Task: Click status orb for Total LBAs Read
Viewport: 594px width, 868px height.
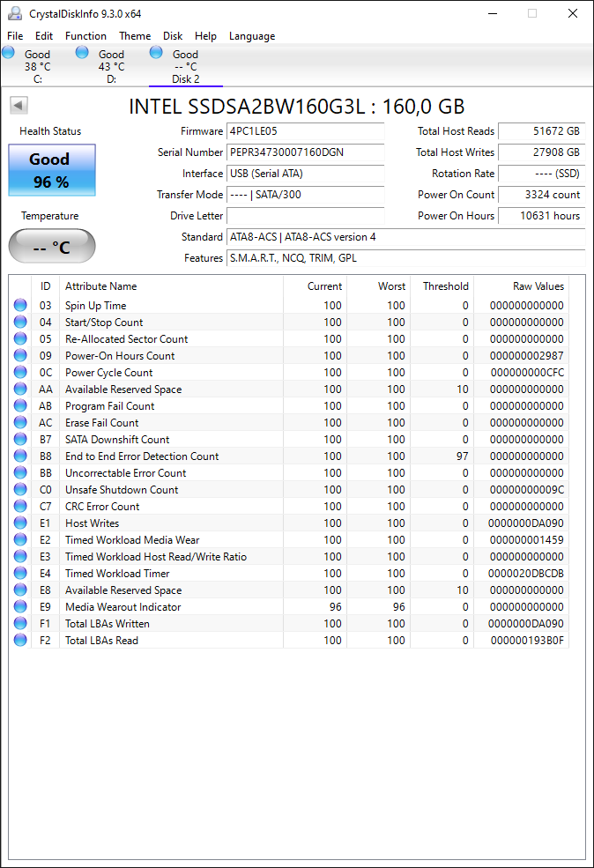Action: (x=20, y=640)
